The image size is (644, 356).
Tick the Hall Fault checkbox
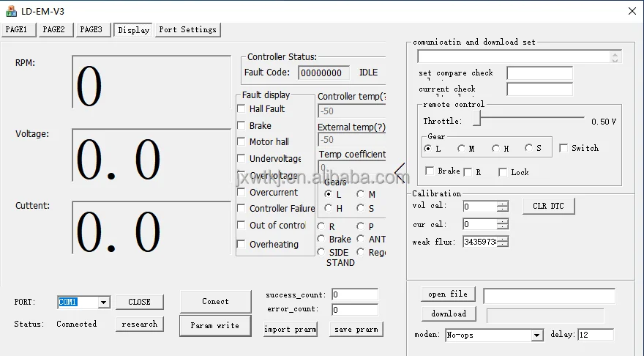tap(241, 109)
